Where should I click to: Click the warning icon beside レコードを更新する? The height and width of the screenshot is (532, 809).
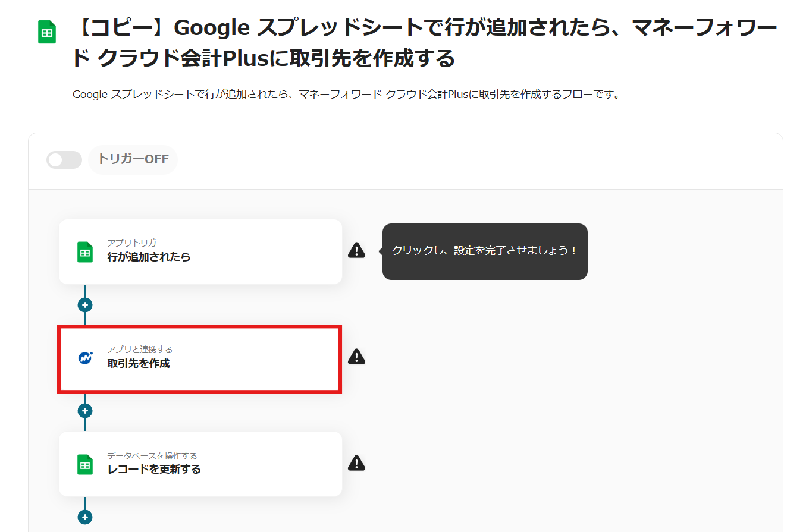point(356,462)
